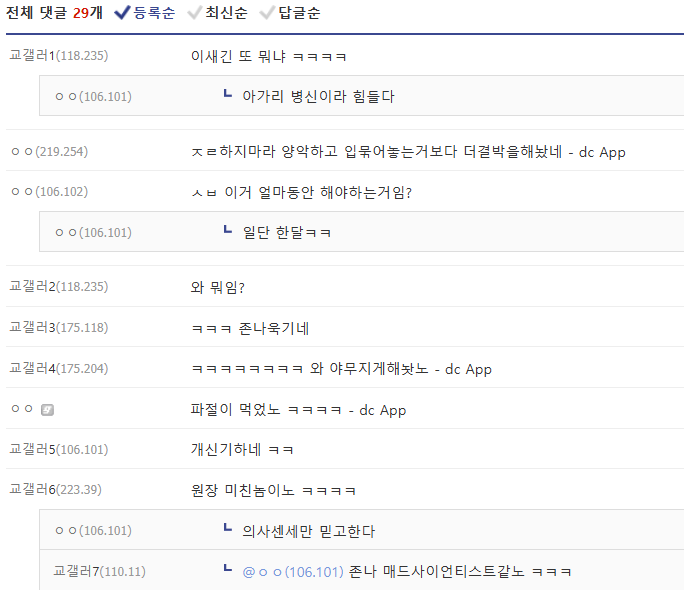This screenshot has width=684, height=590.
Task: Select the commenter 교갤러5(106.101)
Action: [58, 450]
